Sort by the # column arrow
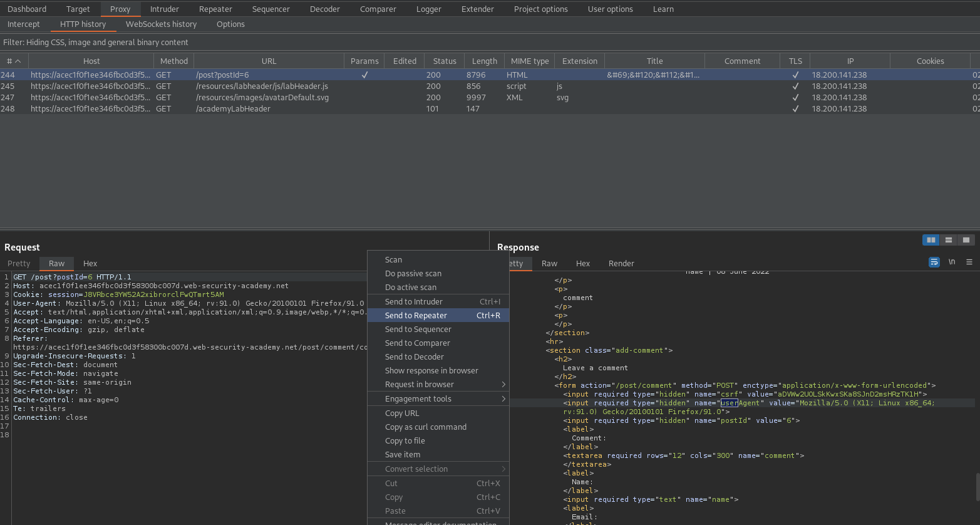 18,61
